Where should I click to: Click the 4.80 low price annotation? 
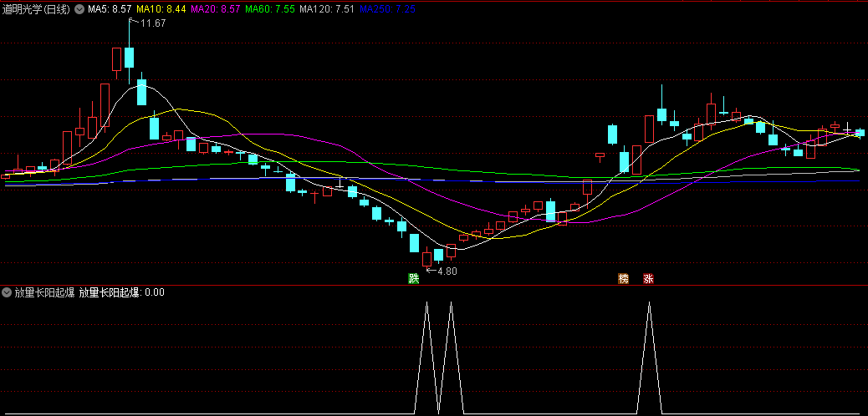point(447,271)
